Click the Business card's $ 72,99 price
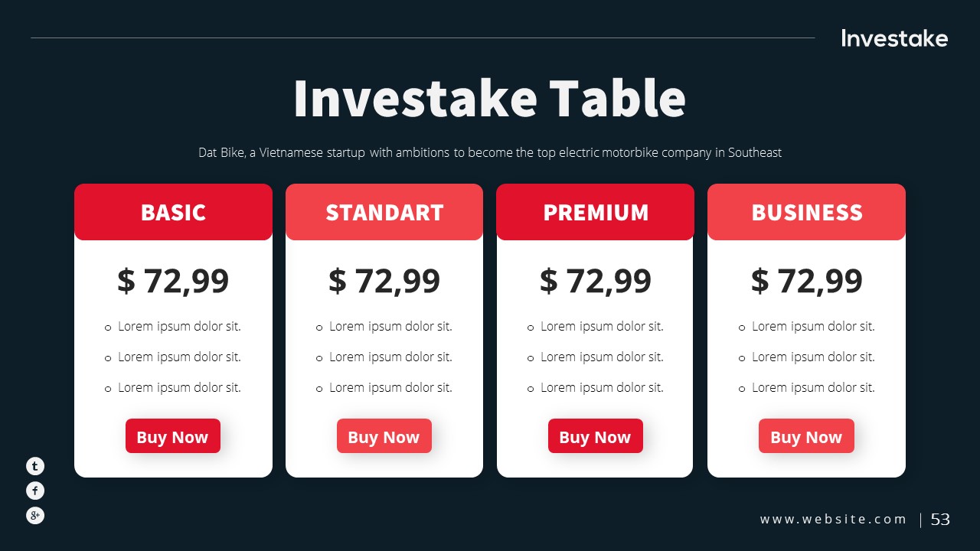 pyautogui.click(x=806, y=281)
